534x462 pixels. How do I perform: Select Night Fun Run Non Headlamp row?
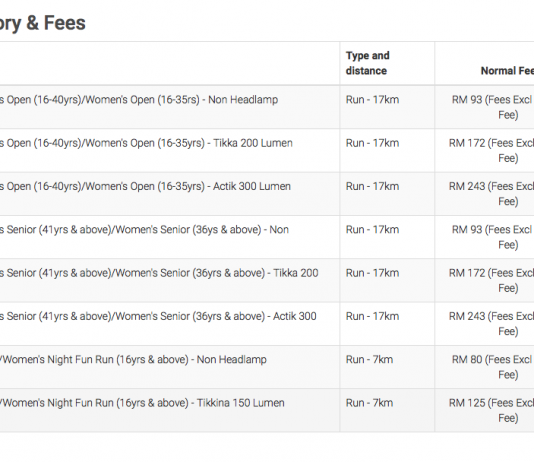point(267,367)
